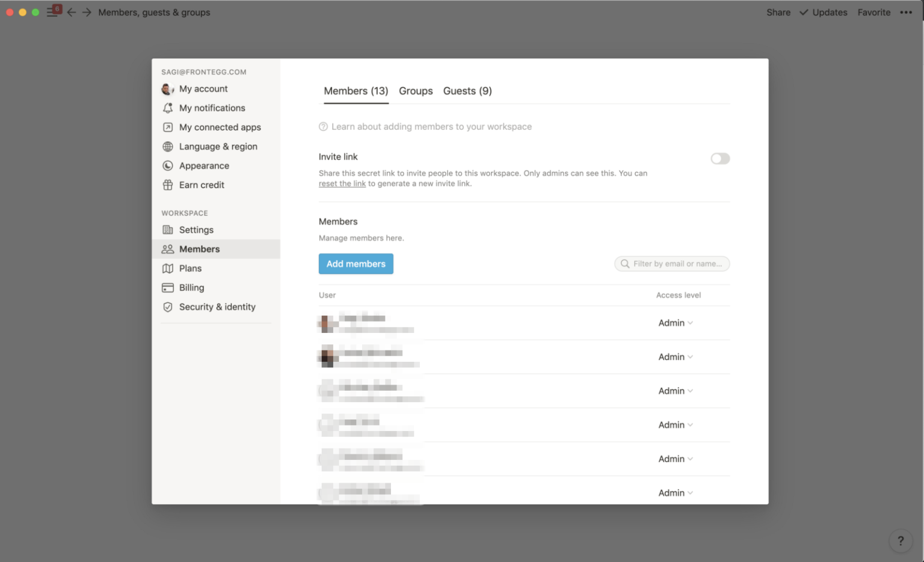The height and width of the screenshot is (562, 924).
Task: Click the filter by email or name field
Action: (672, 263)
